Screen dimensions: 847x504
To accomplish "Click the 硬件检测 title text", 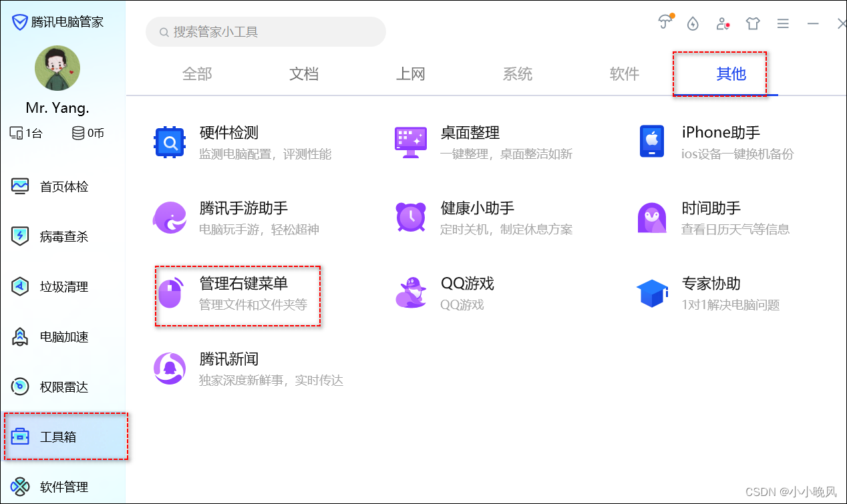I will pyautogui.click(x=229, y=133).
